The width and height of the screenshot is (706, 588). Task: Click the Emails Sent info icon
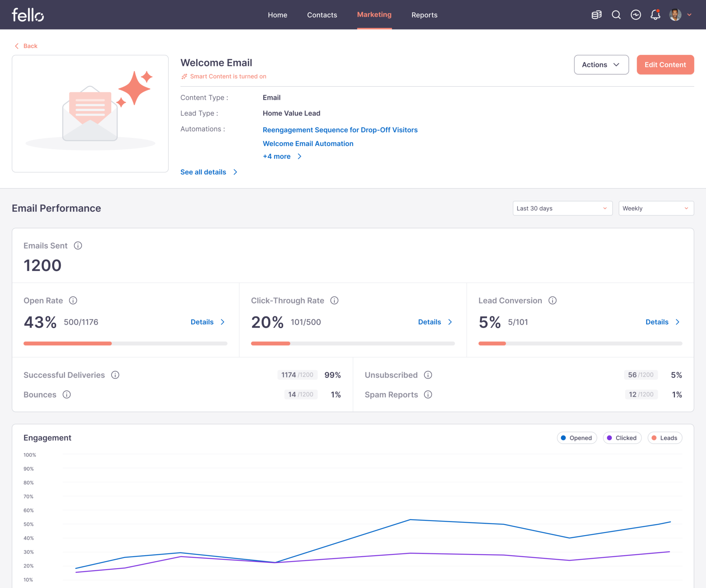(78, 245)
